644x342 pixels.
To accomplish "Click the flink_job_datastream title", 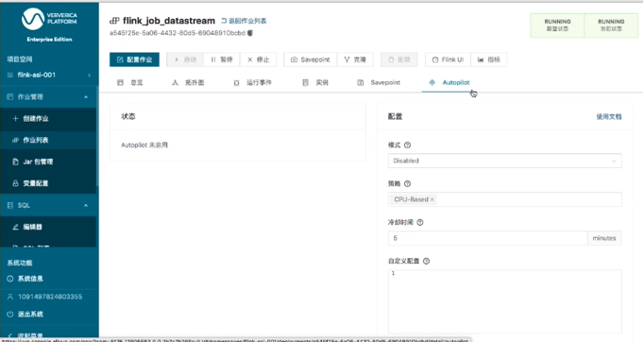I will pyautogui.click(x=169, y=21).
